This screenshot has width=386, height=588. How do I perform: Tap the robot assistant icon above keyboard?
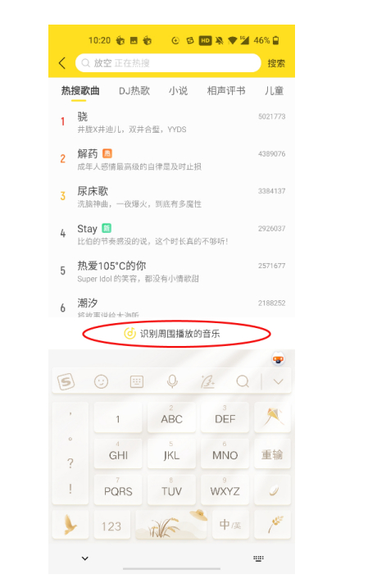point(278,359)
